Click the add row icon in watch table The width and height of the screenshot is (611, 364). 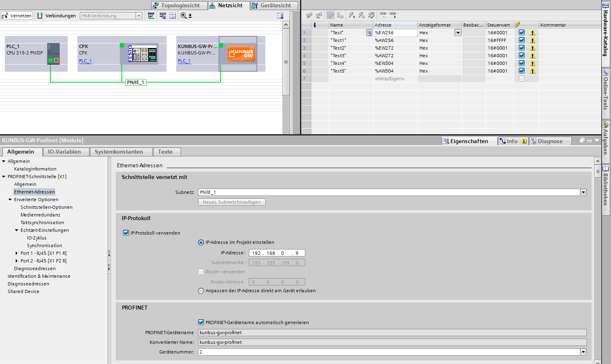pos(319,15)
